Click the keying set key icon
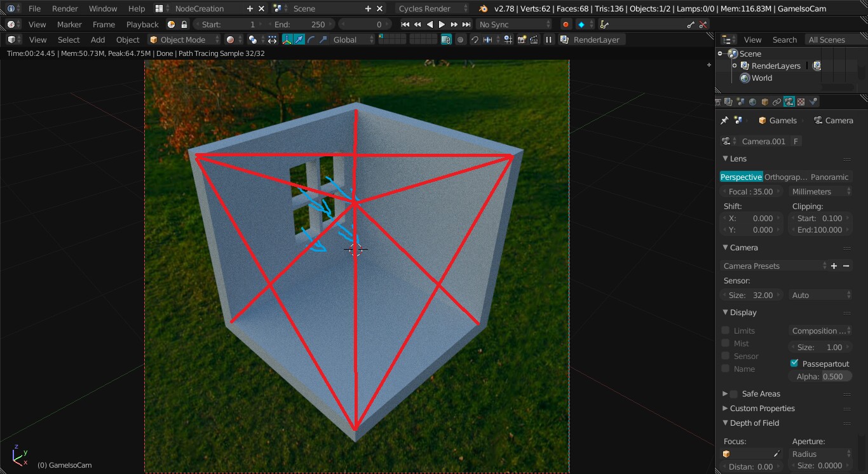This screenshot has height=474, width=868. tap(604, 24)
